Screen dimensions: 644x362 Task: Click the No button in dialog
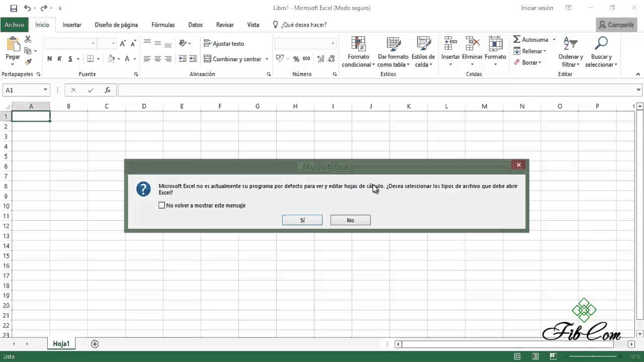pos(350,220)
